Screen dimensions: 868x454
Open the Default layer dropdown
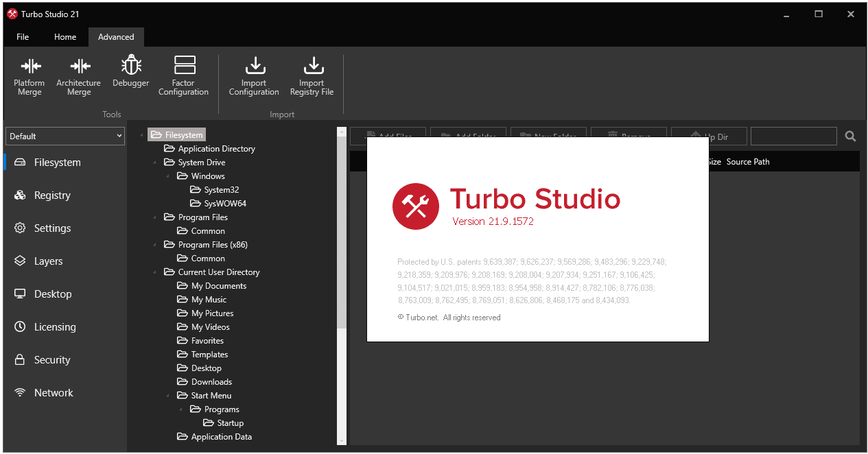tap(65, 136)
